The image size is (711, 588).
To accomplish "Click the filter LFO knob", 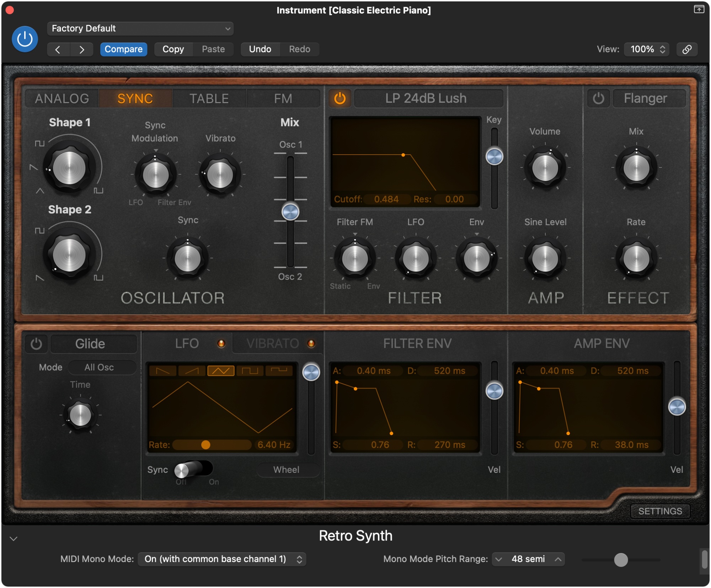I will click(416, 258).
